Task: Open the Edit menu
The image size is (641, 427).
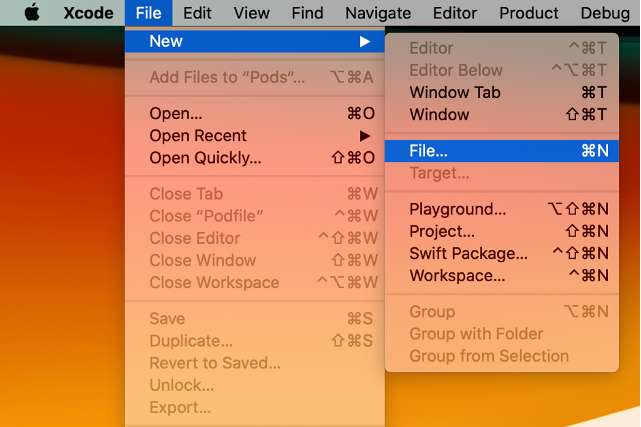Action: coord(197,13)
